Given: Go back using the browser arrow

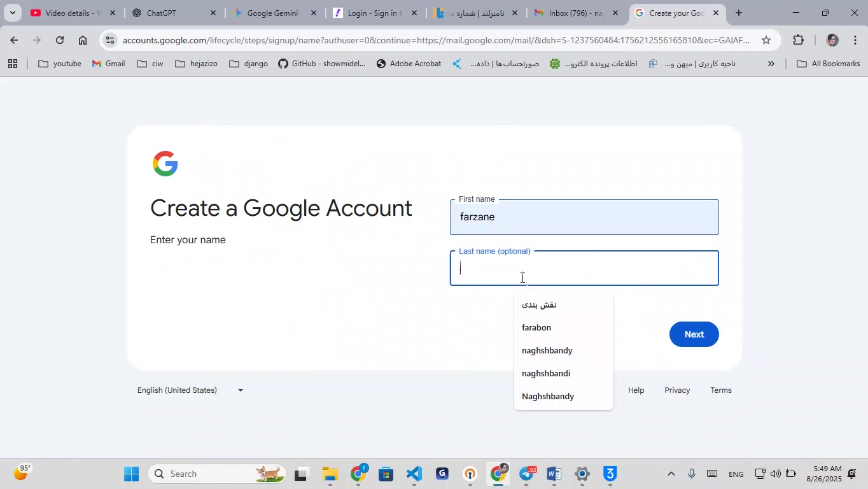Looking at the screenshot, I should coord(14,40).
